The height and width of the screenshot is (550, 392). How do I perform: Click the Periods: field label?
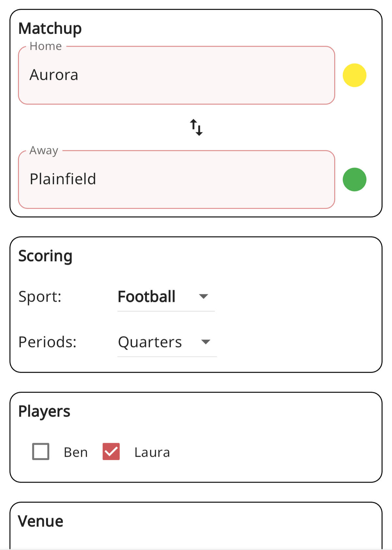[47, 342]
